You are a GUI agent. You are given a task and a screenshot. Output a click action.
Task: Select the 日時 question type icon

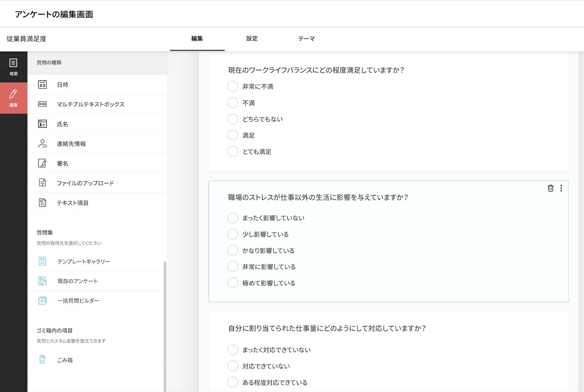[x=42, y=84]
